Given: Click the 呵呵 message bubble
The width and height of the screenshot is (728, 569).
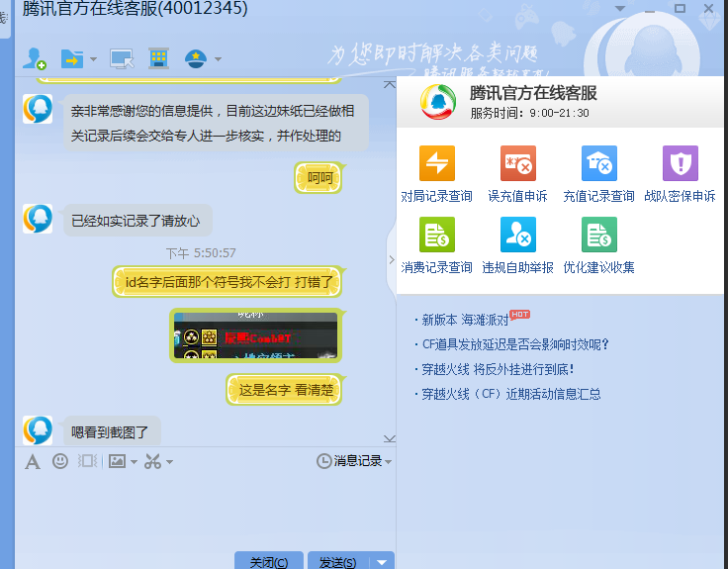Looking at the screenshot, I should 319,177.
